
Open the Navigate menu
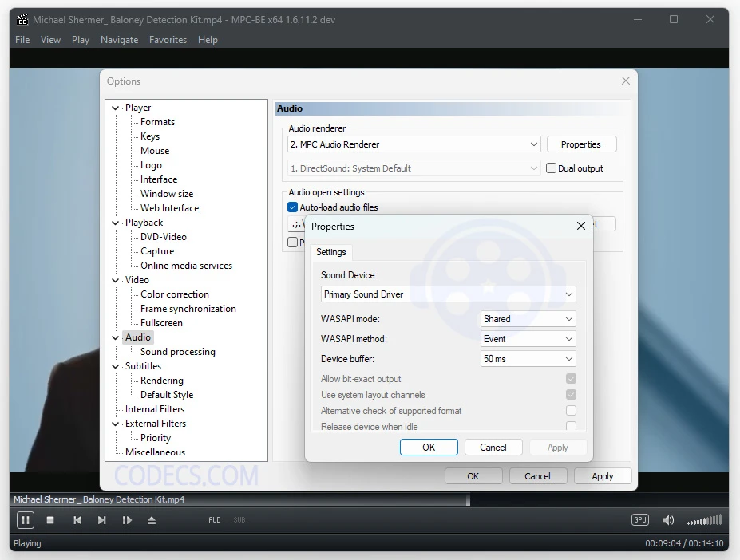[119, 40]
